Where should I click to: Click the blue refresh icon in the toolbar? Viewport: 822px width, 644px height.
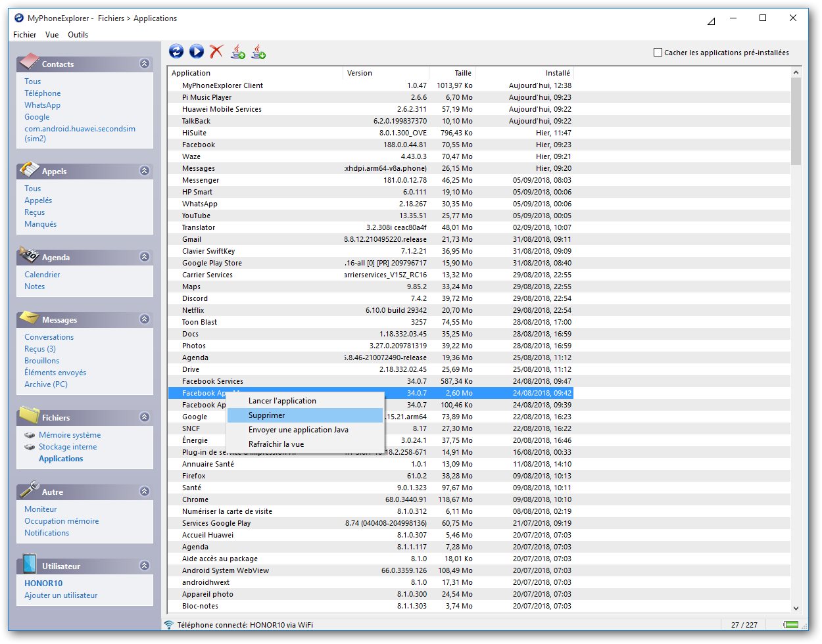click(176, 51)
